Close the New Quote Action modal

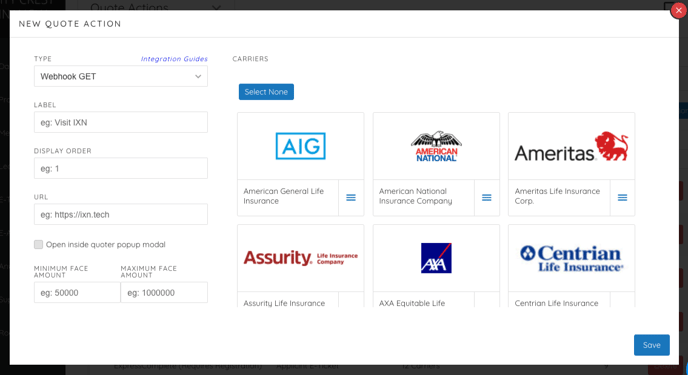[x=678, y=11]
